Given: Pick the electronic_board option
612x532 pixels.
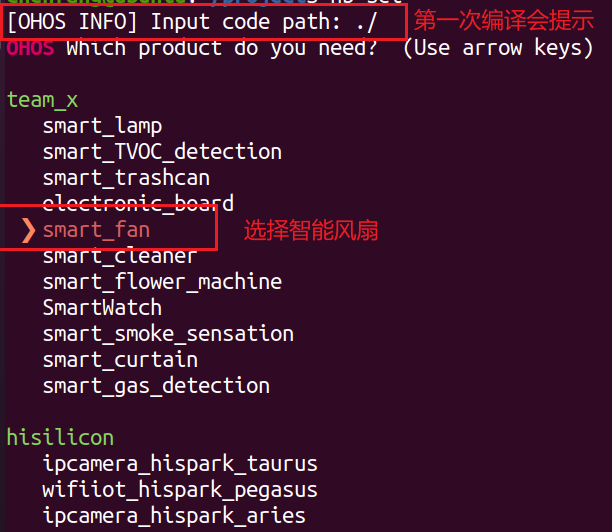Looking at the screenshot, I should 138,204.
